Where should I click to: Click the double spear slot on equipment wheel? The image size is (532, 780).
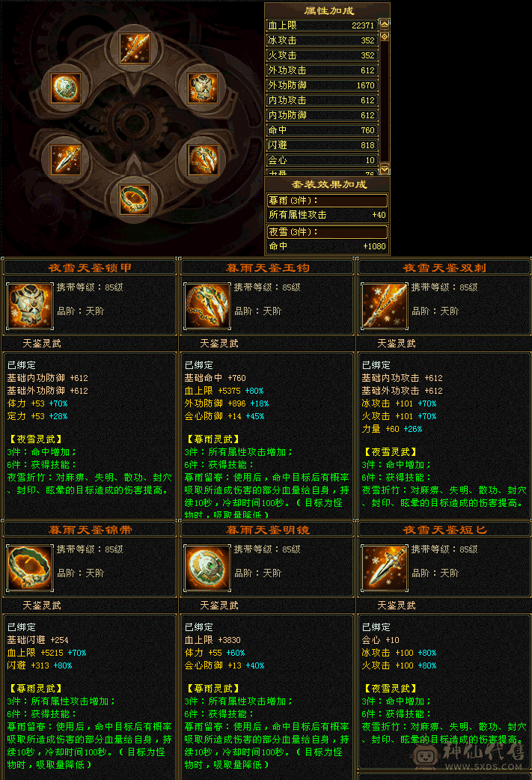(134, 48)
